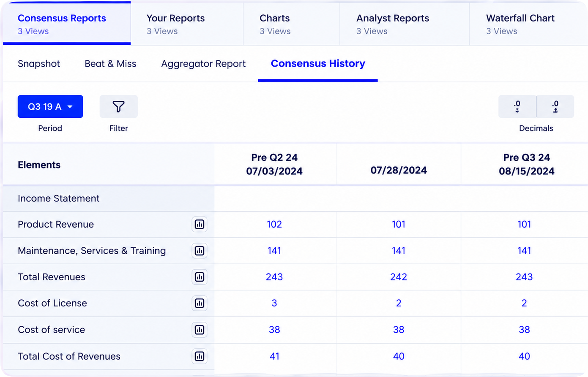
Task: Expand the Q3 19 A period dropdown
Action: click(x=50, y=106)
